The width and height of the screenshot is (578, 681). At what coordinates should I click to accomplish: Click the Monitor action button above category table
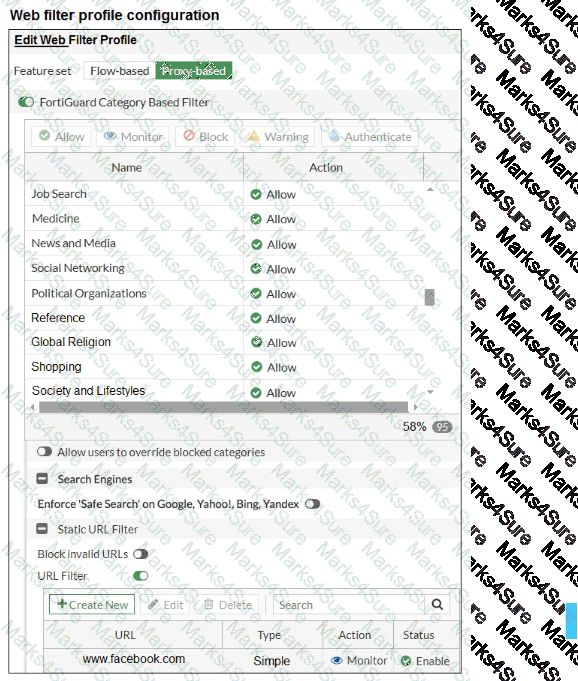pyautogui.click(x=133, y=136)
